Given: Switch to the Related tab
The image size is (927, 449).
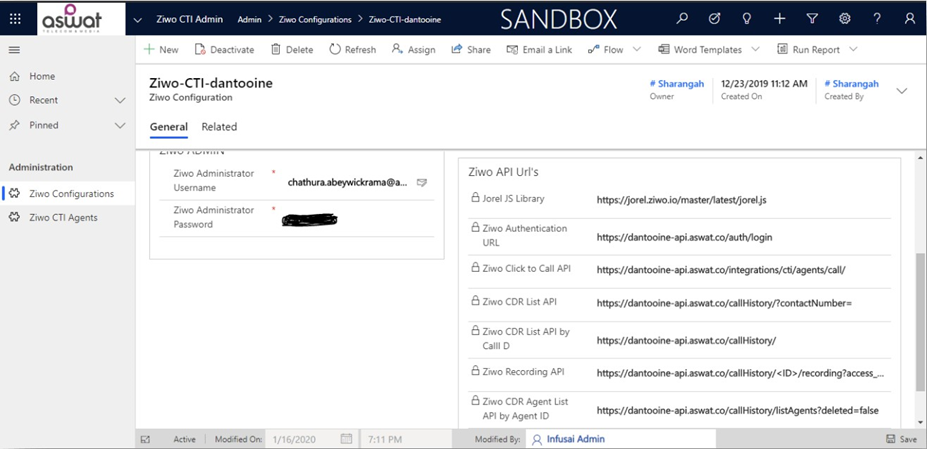Looking at the screenshot, I should tap(219, 127).
